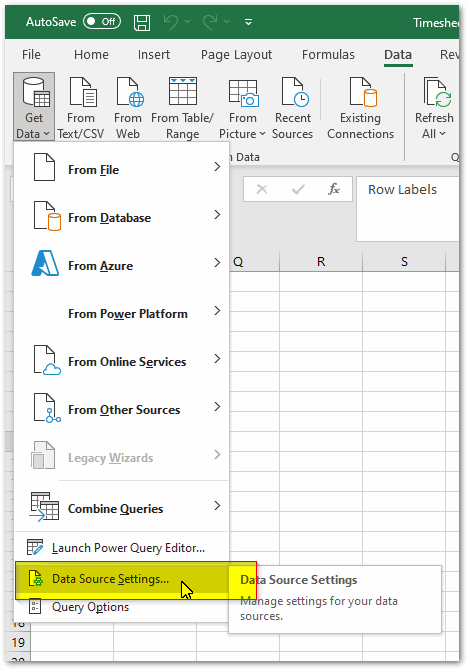Click the Combine Queries tables icon

(44, 507)
